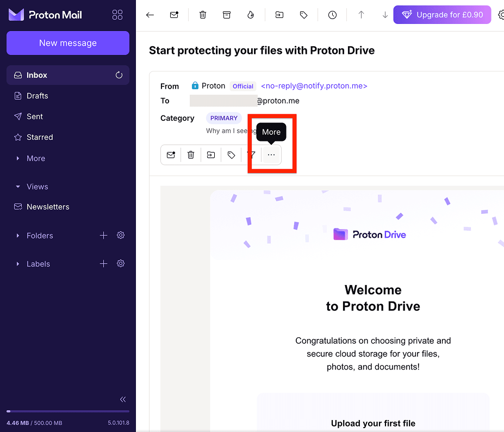
Task: Open label settings gear icon
Action: (x=121, y=263)
